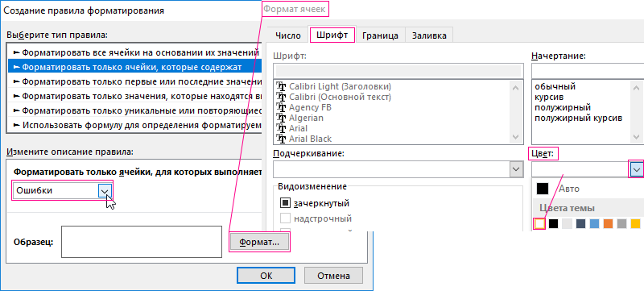Image resolution: width=644 pixels, height=291 pixels.
Task: Select курсив font style
Action: click(549, 98)
